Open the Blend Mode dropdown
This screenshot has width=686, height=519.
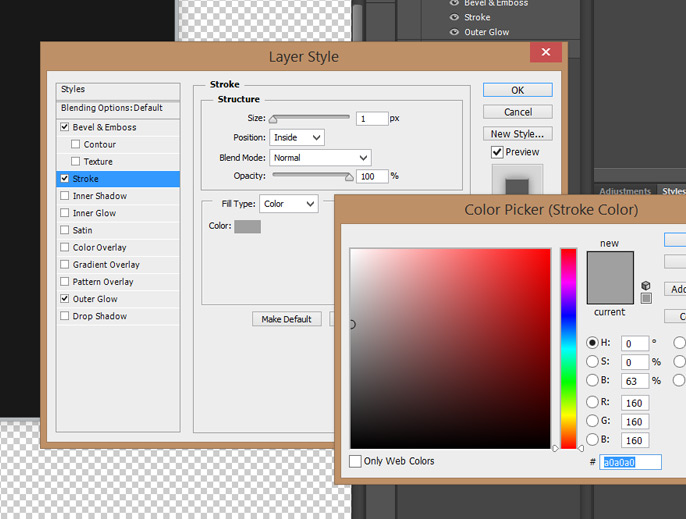pyautogui.click(x=320, y=157)
